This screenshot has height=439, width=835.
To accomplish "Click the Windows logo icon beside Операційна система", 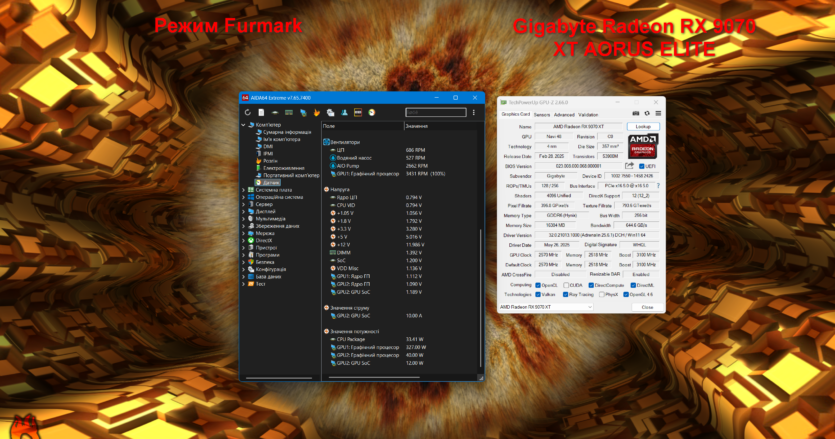I will [251, 197].
